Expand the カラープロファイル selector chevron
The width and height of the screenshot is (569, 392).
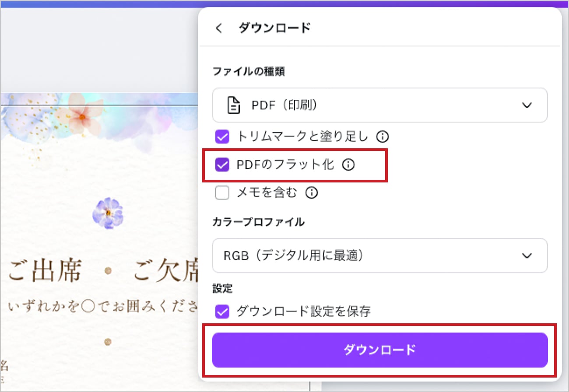tap(527, 256)
